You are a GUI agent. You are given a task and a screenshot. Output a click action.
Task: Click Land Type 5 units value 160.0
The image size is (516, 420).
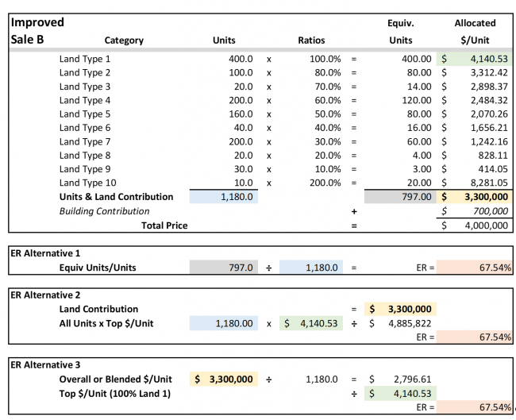[239, 114]
